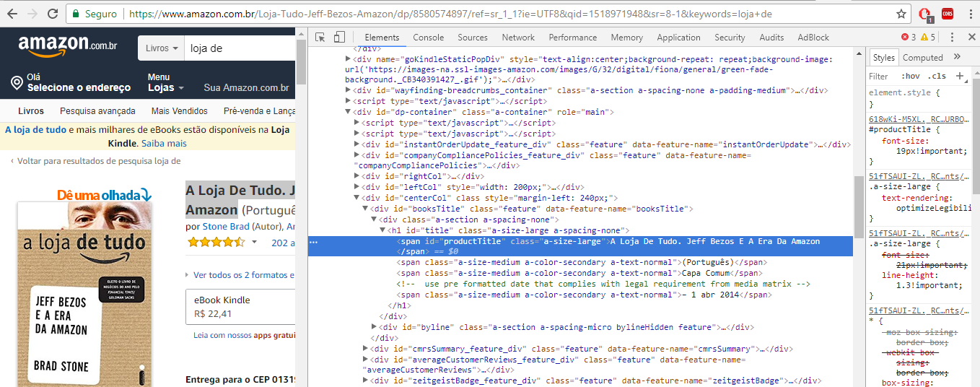The width and height of the screenshot is (980, 387).
Task: Select the Elements tab
Action: pos(382,38)
